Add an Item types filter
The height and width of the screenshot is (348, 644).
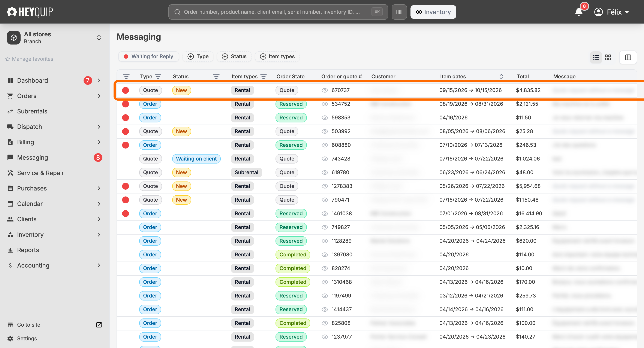click(x=277, y=57)
